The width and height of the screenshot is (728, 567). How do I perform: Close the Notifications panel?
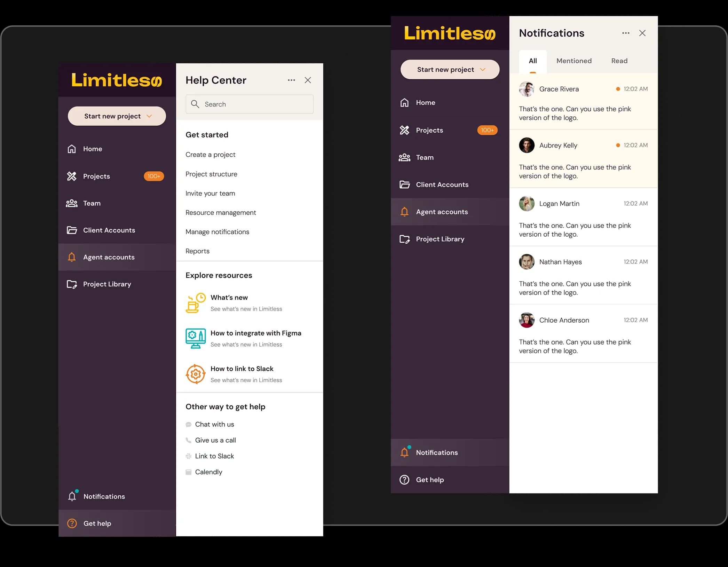(x=642, y=33)
